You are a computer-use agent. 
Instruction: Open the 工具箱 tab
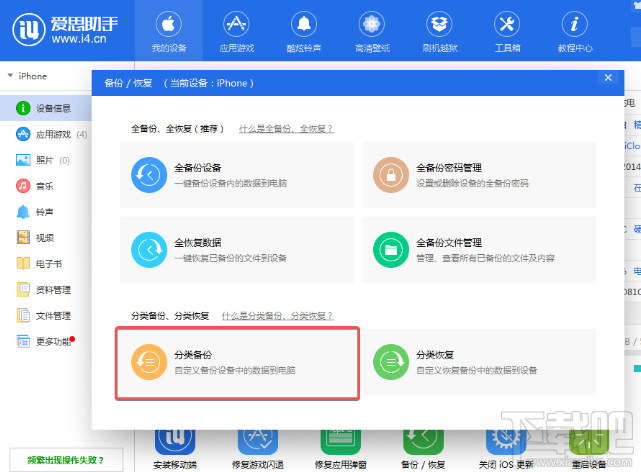(x=507, y=31)
